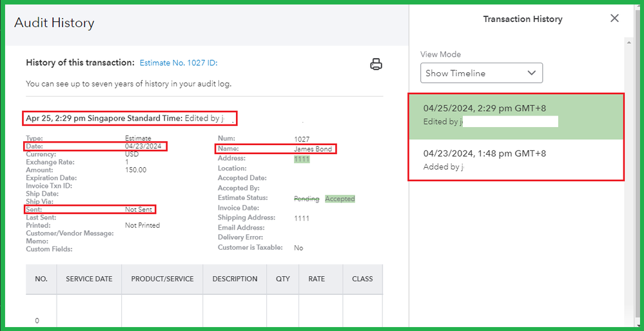Click the highlighted 1111 address value
Viewport: 644px width, 331px height.
302,159
